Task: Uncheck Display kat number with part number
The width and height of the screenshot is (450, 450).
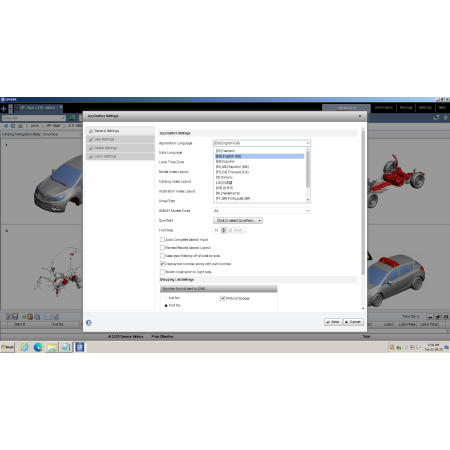Action: [162, 264]
